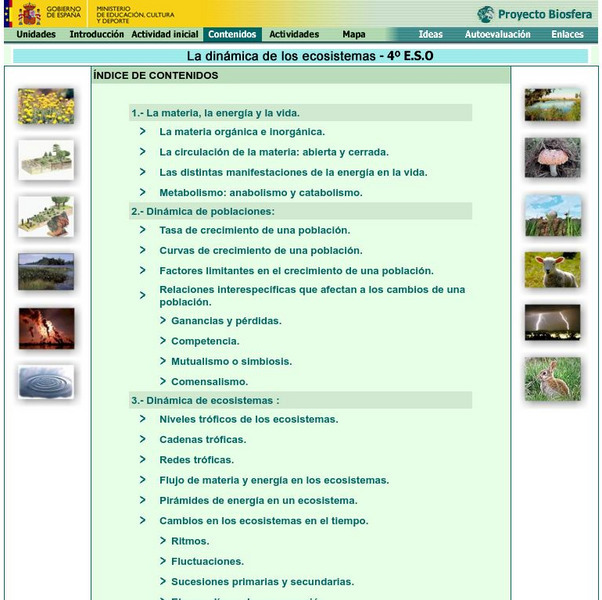The width and height of the screenshot is (602, 600).
Task: Open the Redes tróficas link
Action: 197,460
